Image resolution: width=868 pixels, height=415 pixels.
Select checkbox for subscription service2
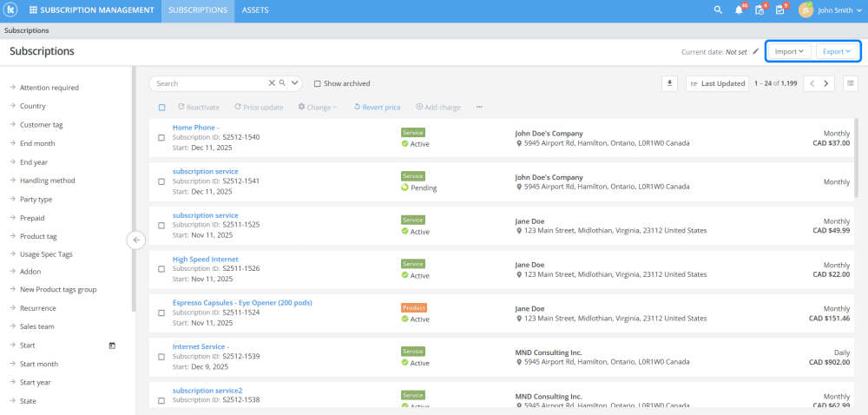point(161,400)
